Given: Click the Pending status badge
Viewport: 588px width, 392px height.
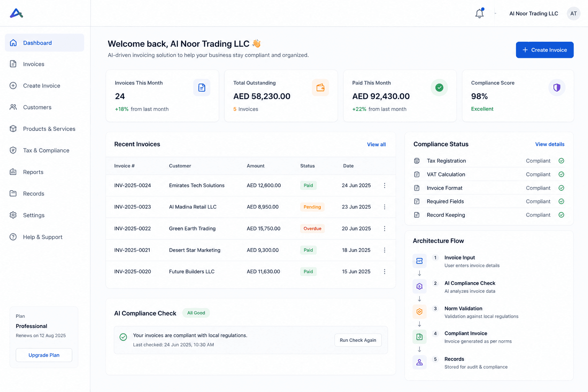Looking at the screenshot, I should pos(312,207).
